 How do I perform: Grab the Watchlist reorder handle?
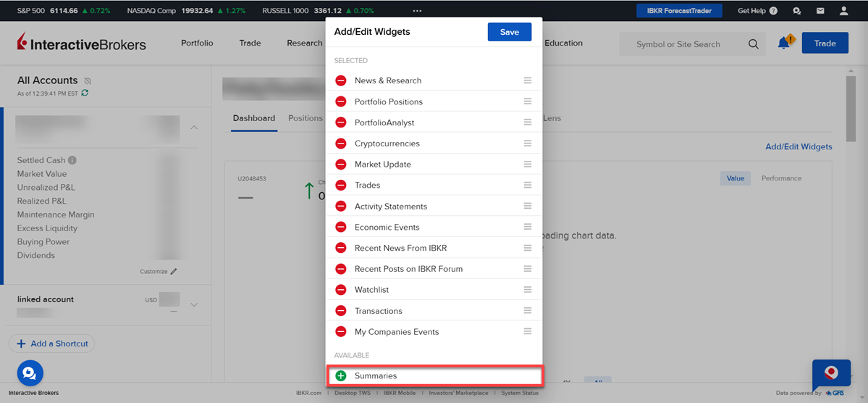point(528,290)
